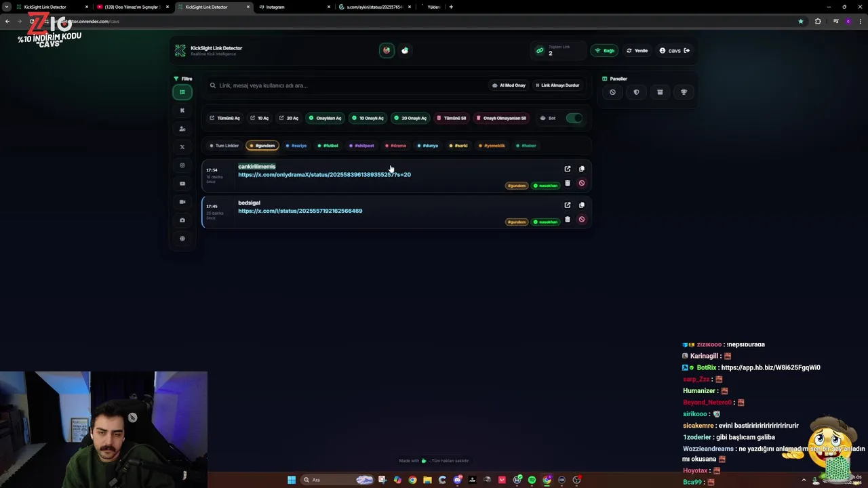Toggle AI Mod Onay
This screenshot has height=488, width=868.
pyautogui.click(x=509, y=85)
